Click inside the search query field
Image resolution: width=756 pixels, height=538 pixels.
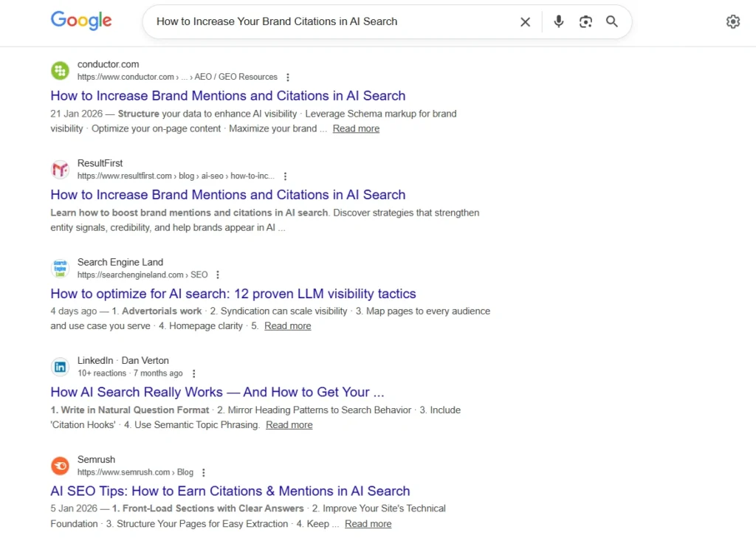pyautogui.click(x=310, y=21)
